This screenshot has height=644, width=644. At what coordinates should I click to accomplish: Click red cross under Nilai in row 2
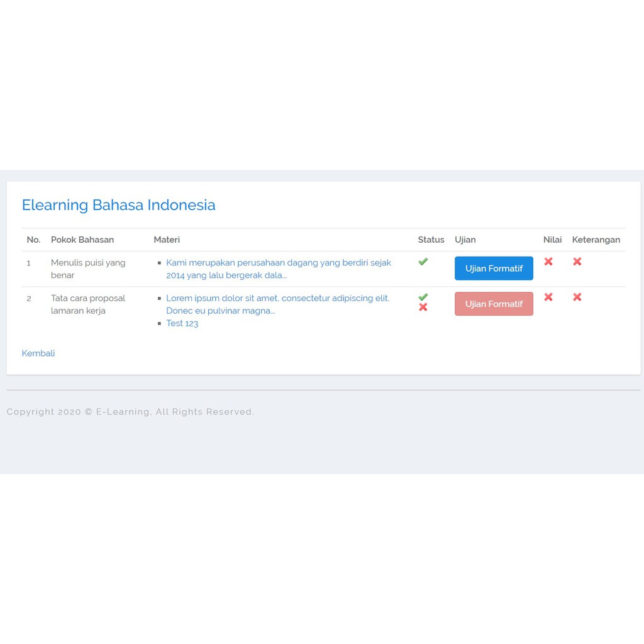[x=548, y=297]
